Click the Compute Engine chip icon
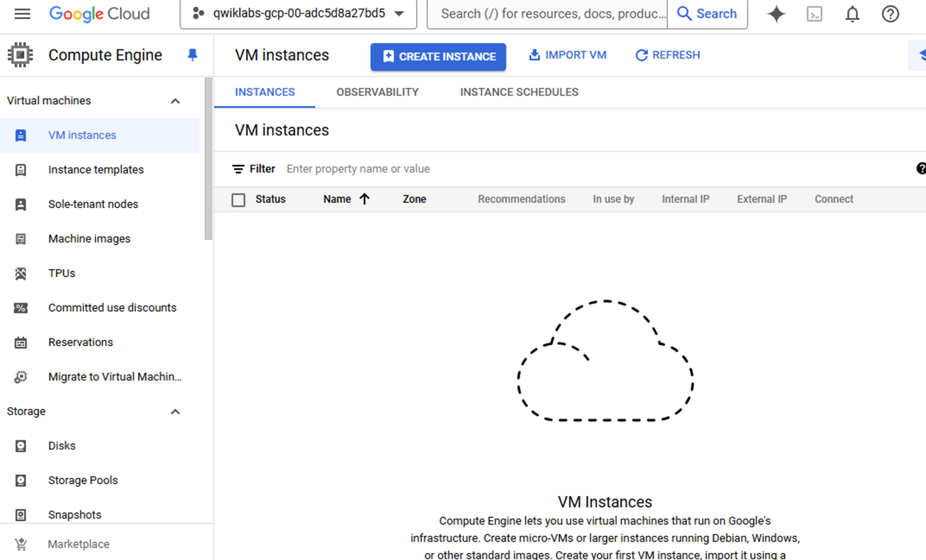The height and width of the screenshot is (560, 926). 20,55
